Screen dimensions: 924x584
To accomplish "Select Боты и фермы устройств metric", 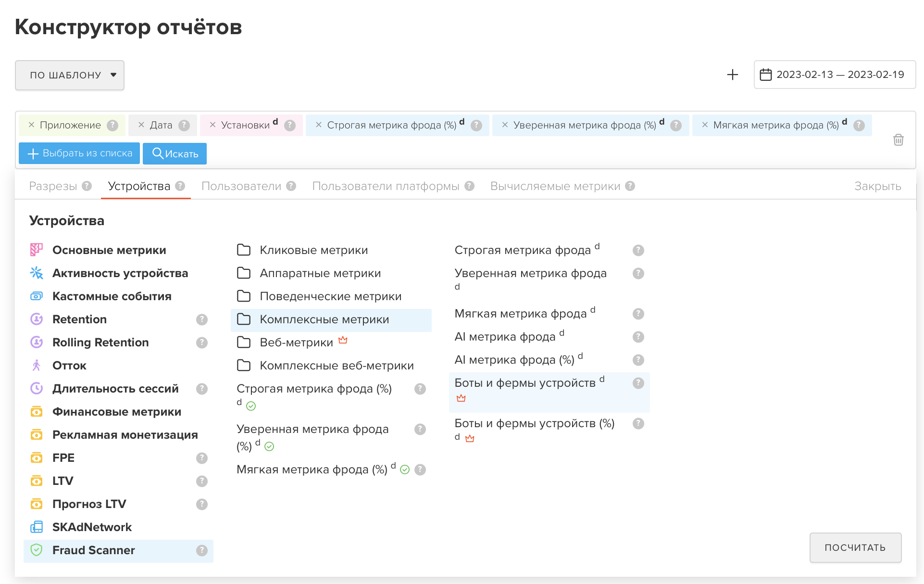I will 525,383.
